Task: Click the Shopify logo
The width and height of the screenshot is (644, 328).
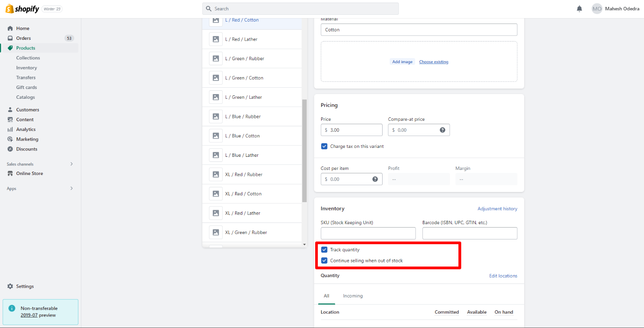Action: (22, 9)
